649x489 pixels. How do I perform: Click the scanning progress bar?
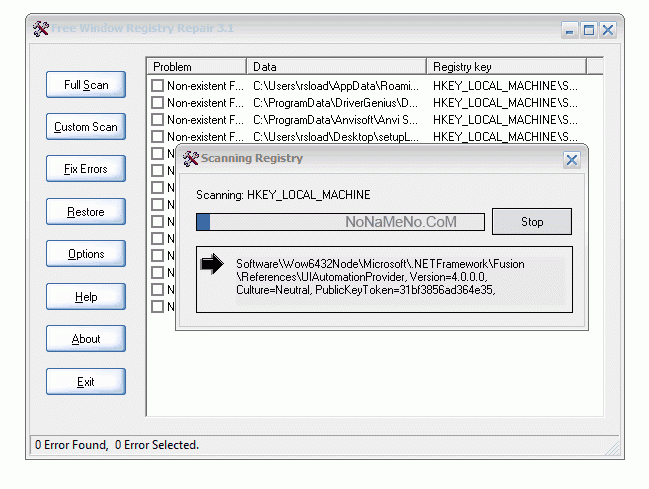tap(340, 222)
